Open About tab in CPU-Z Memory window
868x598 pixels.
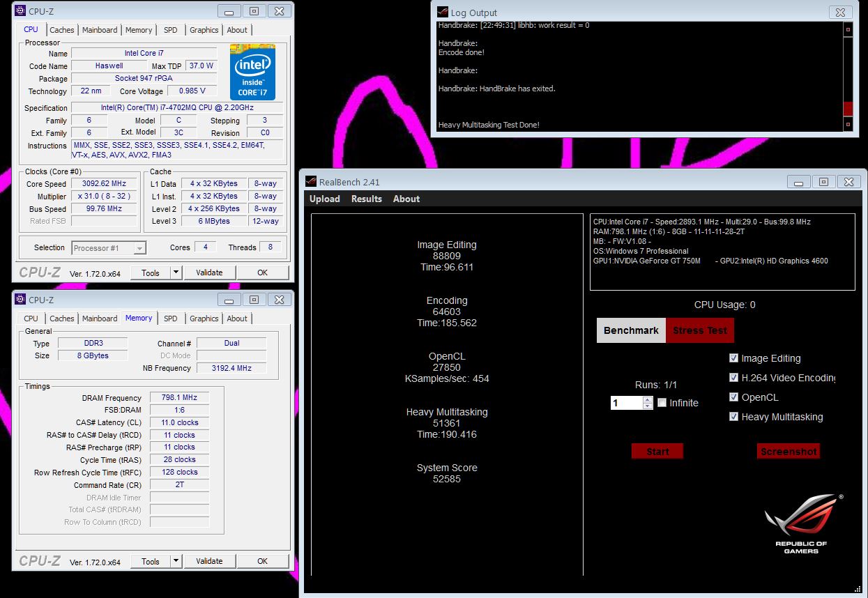(x=237, y=319)
